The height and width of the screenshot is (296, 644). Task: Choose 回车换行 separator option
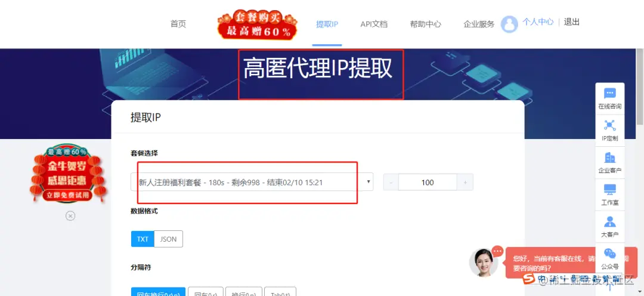(x=158, y=291)
